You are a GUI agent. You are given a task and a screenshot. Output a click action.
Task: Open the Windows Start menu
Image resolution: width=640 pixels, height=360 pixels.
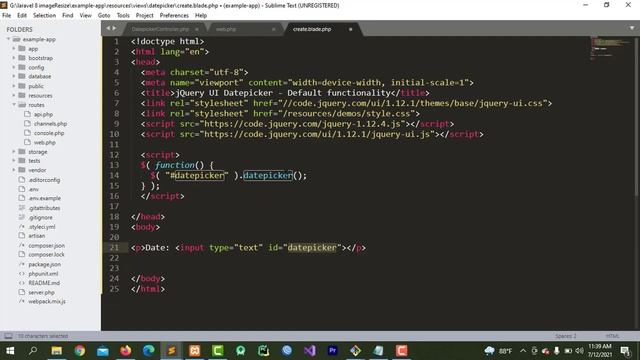(x=10, y=351)
